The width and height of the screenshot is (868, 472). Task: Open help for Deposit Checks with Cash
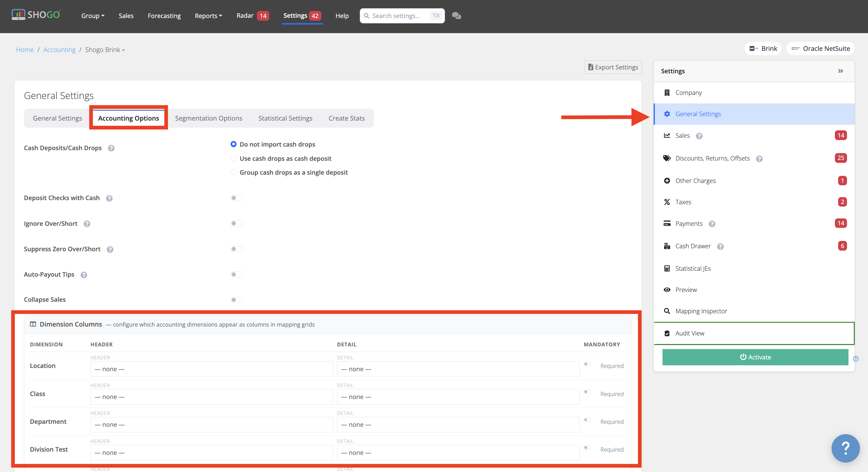[109, 198]
